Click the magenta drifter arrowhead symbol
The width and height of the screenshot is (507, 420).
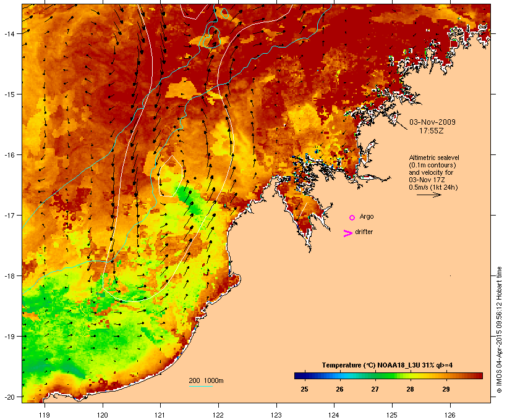pos(347,233)
